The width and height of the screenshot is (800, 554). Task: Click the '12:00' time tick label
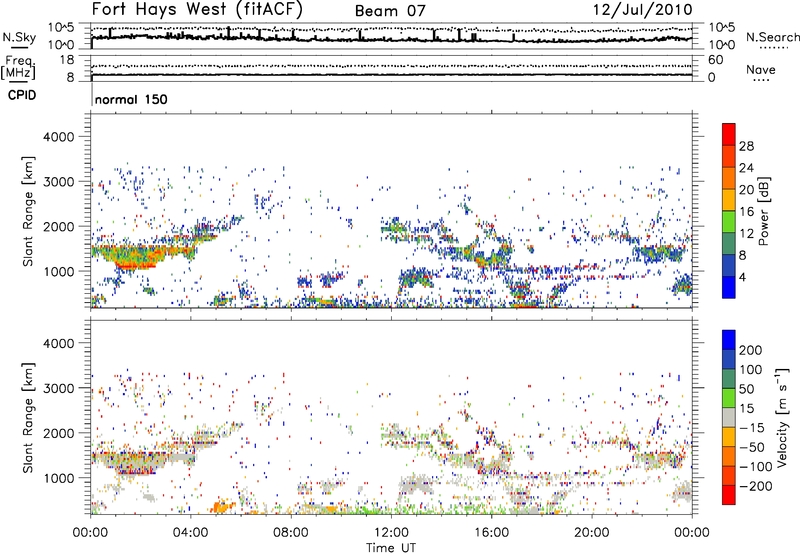tap(391, 533)
